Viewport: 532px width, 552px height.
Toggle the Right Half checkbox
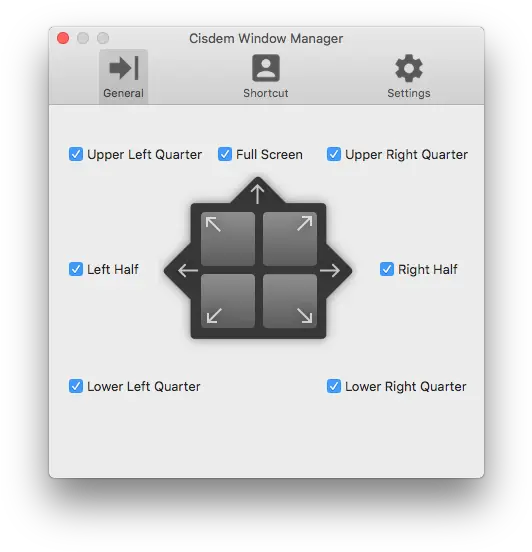(x=387, y=269)
